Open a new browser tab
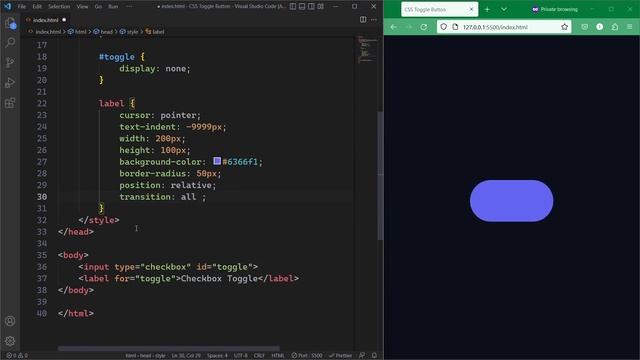Screen dimensions: 640x360 click(x=487, y=9)
